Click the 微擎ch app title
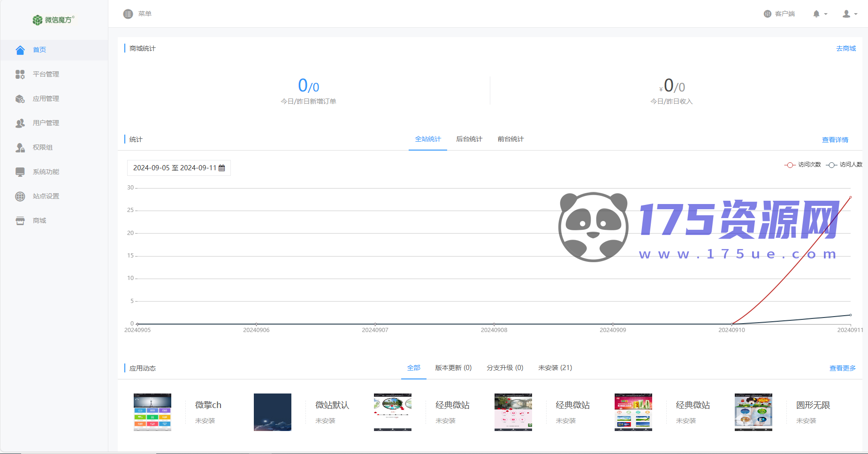868x454 pixels. click(x=208, y=405)
